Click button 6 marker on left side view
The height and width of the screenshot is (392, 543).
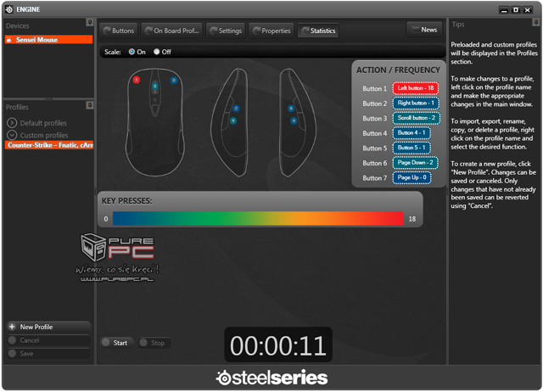233,120
